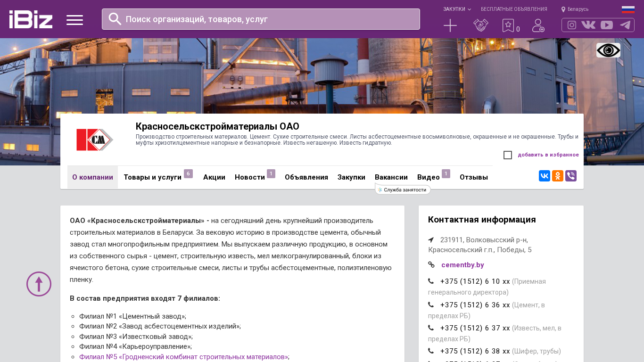Open the Новости tab
Screen dimensions: 644x362
point(250,177)
